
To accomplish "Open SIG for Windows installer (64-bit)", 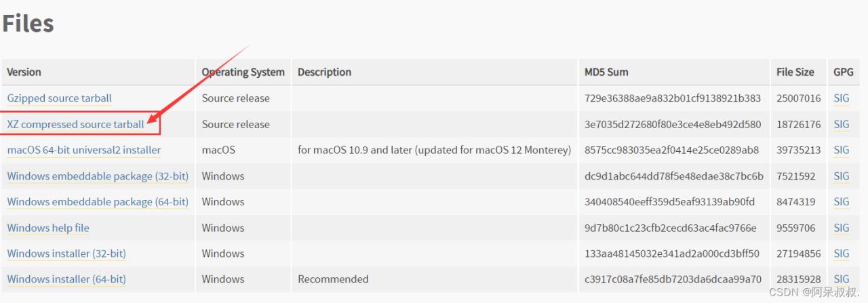I will (842, 279).
